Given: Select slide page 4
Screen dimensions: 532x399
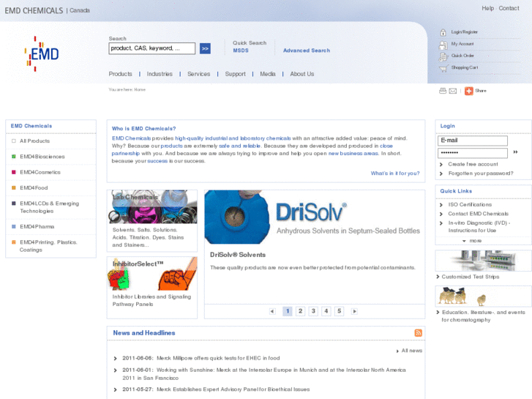Looking at the screenshot, I should click(x=326, y=311).
